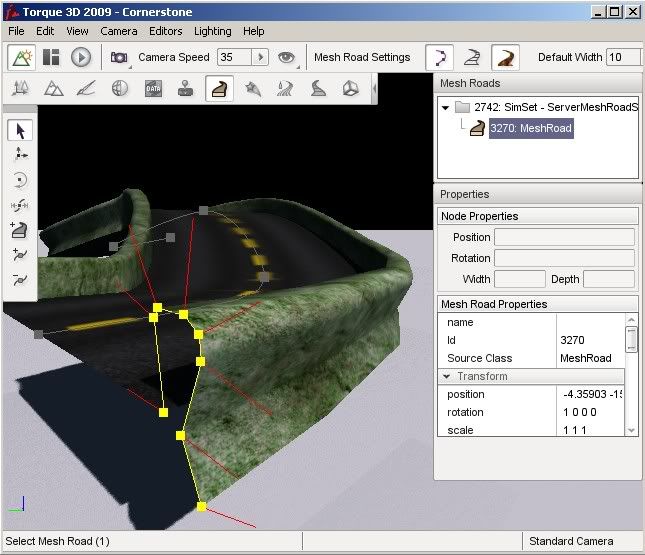Click the Default Width input field
Screen dimensions: 645x555
(625, 58)
